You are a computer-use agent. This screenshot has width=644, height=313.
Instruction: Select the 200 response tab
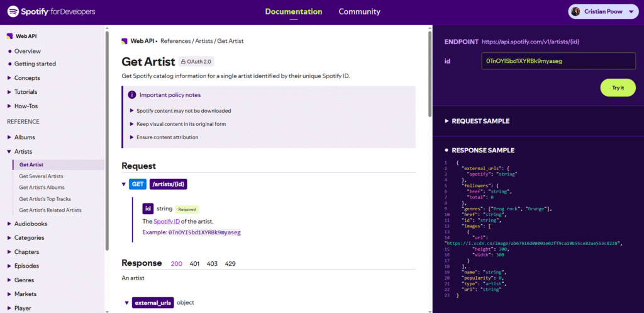(177, 264)
